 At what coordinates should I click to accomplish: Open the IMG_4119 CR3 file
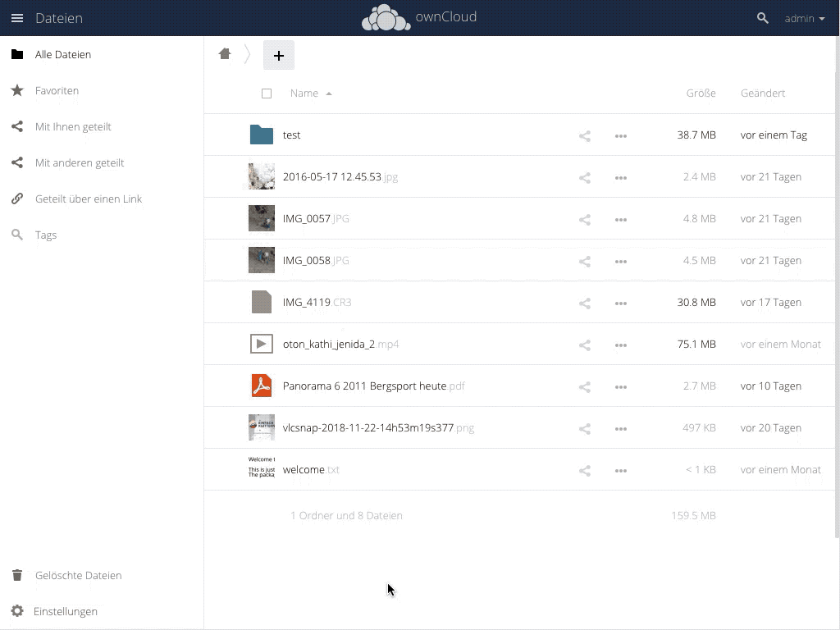coord(317,302)
